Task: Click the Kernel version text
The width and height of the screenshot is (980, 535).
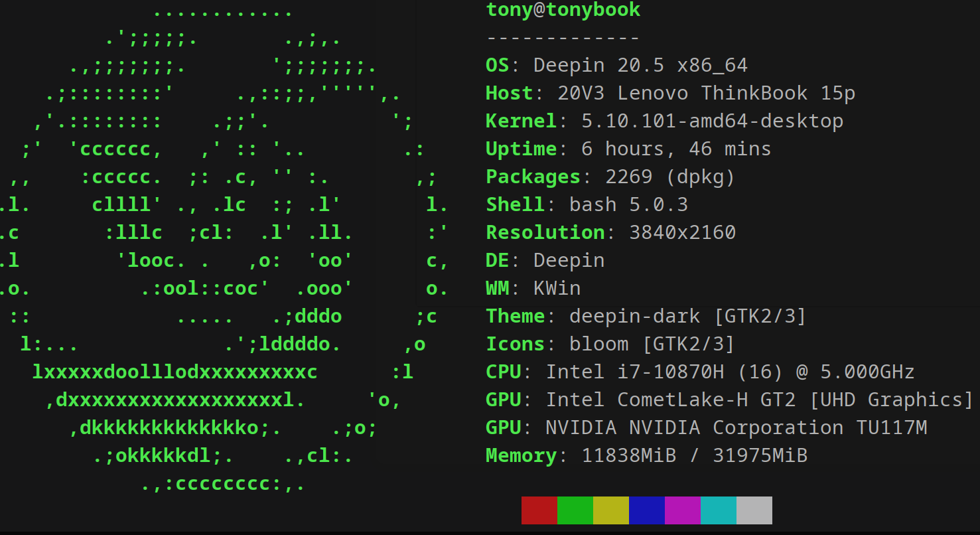Action: coord(712,121)
